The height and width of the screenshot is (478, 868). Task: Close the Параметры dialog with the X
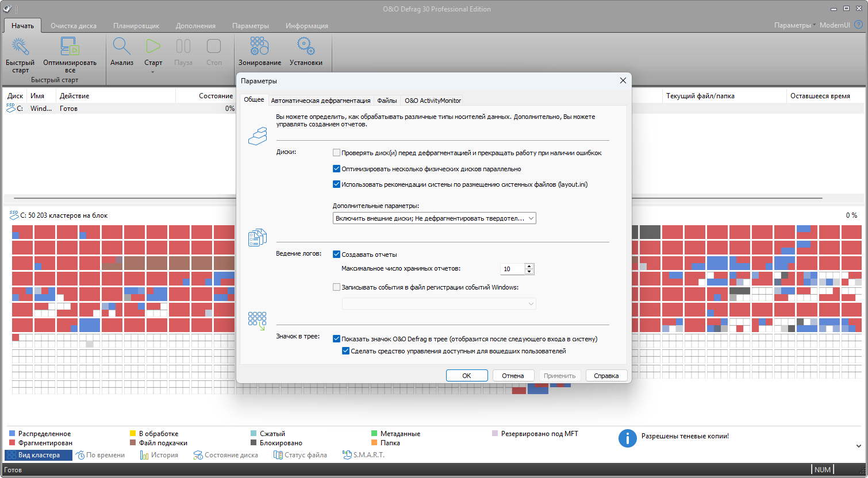pos(623,80)
